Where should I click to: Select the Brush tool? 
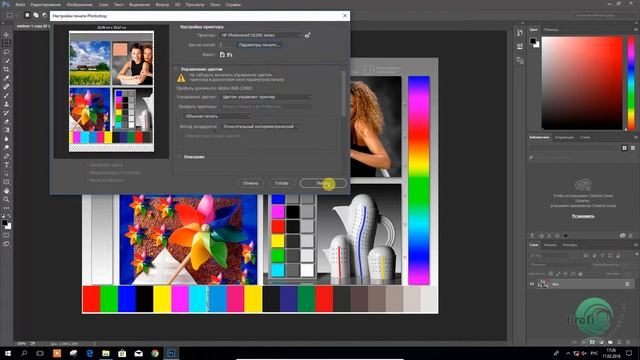[6, 96]
